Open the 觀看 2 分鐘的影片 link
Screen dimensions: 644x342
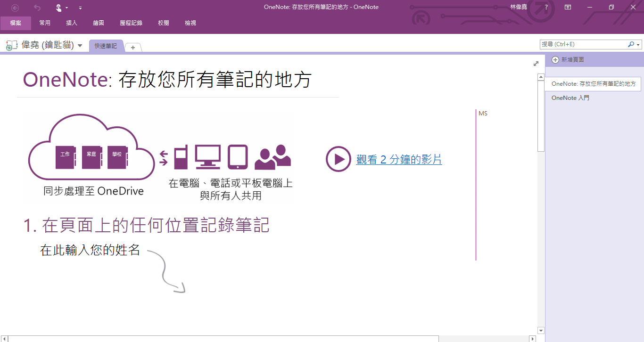click(399, 160)
